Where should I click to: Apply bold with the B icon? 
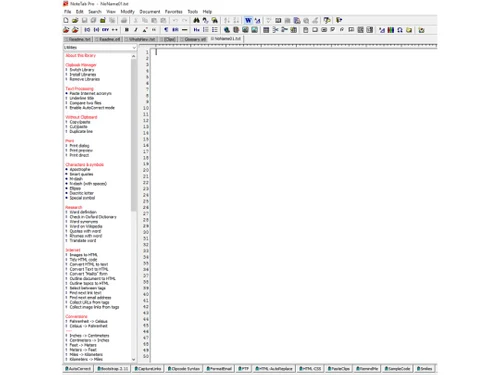pyautogui.click(x=127, y=30)
